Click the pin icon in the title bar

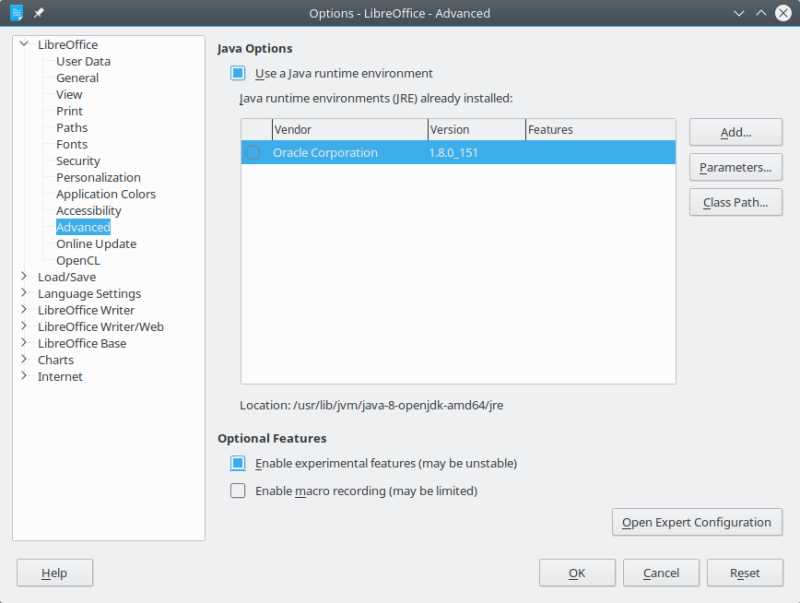coord(40,13)
